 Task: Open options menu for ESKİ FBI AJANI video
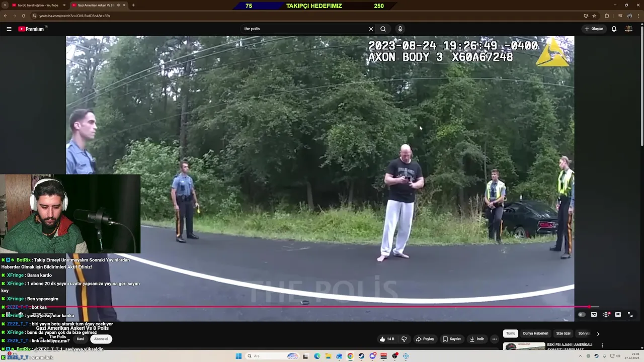tap(602, 345)
